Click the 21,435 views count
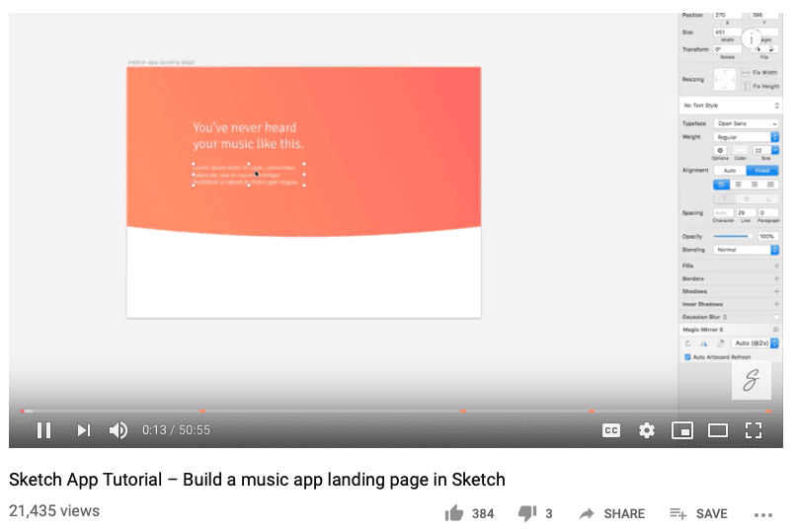Viewport: 797px width, 532px height. pyautogui.click(x=54, y=510)
